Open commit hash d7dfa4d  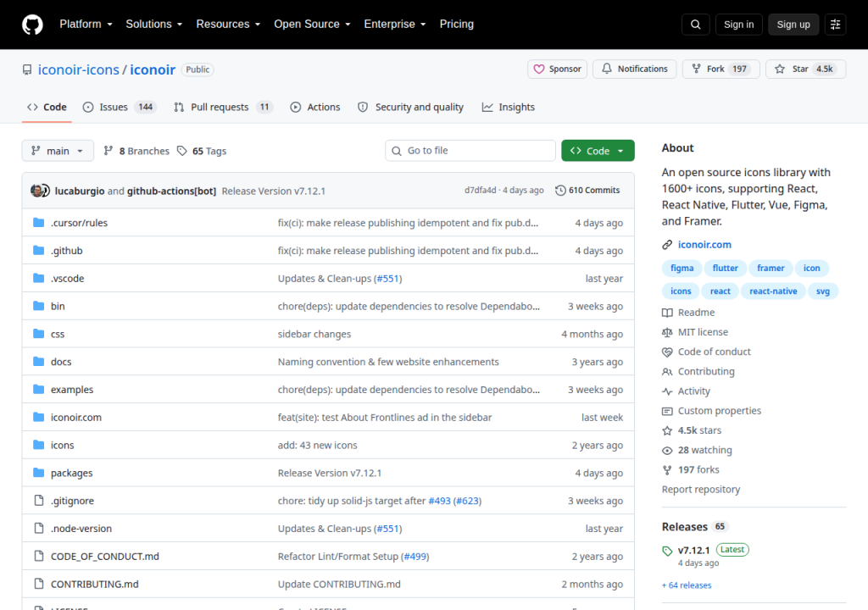coord(480,191)
